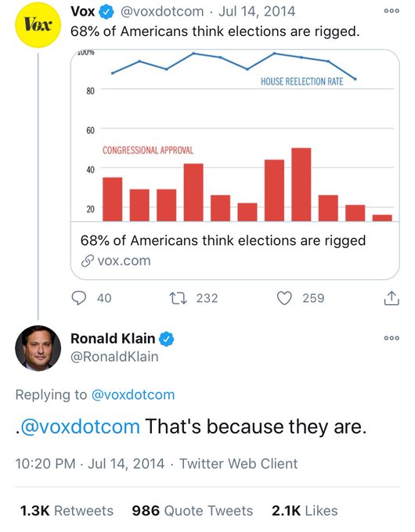View the 986 Quote Tweets
The width and height of the screenshot is (415, 532).
(193, 511)
